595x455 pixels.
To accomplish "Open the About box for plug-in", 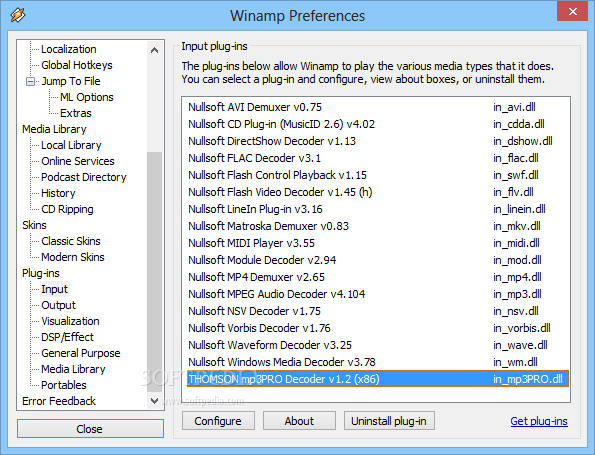I will click(299, 421).
